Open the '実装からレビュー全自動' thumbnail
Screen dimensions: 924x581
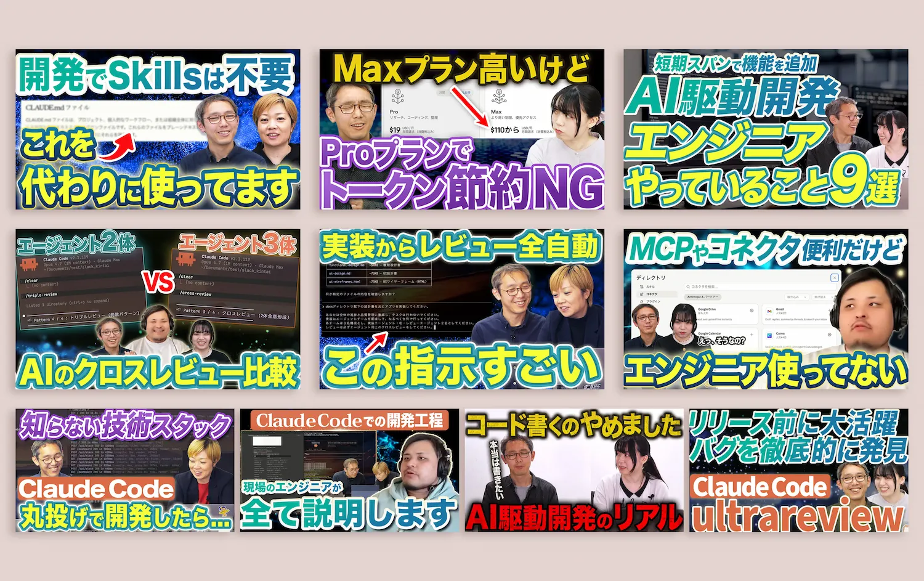click(461, 309)
